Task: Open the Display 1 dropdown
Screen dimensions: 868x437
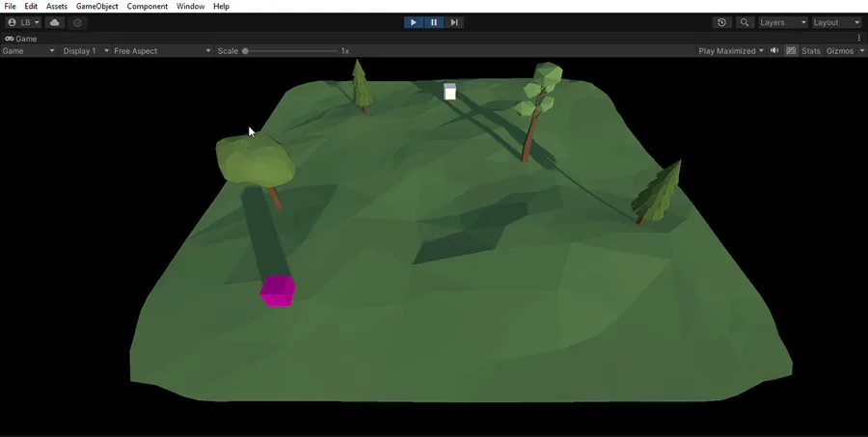Action: click(86, 50)
